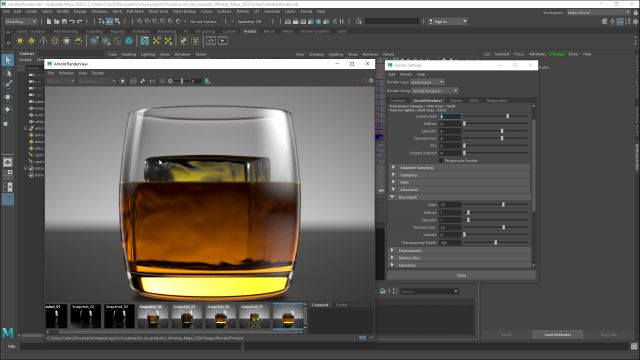
Task: Click the Maya logo in the bottom-left corner
Action: [8, 333]
